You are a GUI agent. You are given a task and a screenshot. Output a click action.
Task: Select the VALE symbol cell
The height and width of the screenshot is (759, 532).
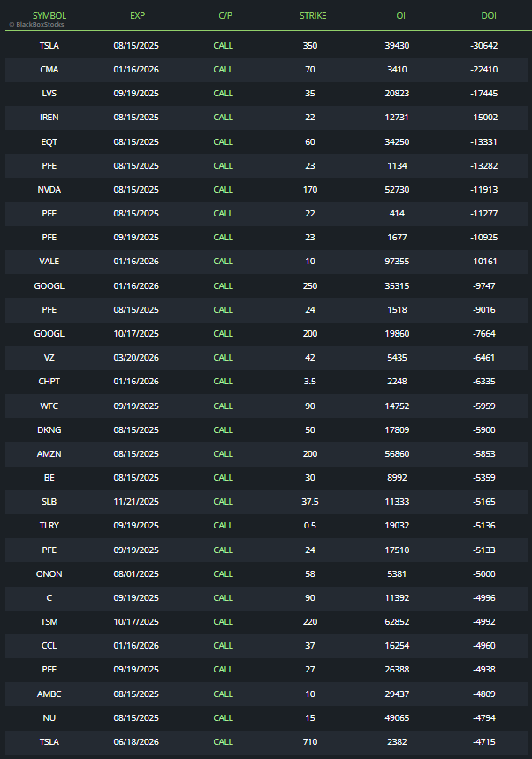(x=49, y=261)
